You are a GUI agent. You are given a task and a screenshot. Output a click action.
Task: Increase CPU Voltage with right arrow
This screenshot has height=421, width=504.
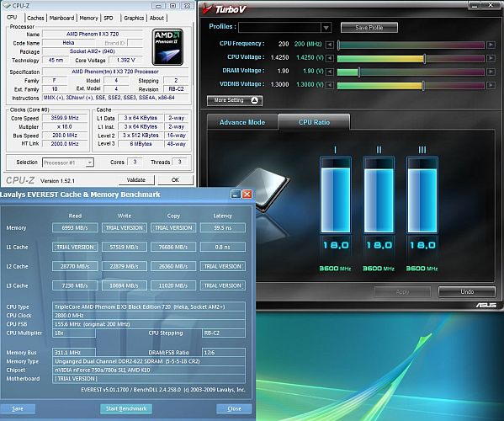tap(491, 58)
